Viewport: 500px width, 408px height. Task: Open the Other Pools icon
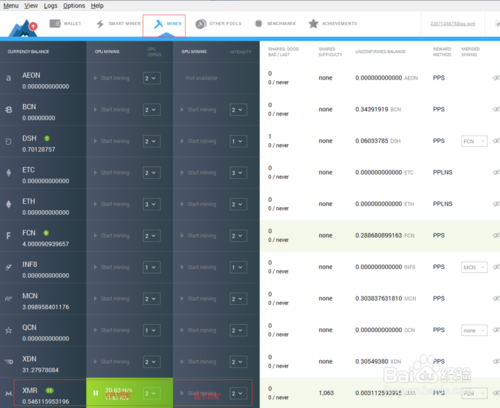[x=201, y=24]
